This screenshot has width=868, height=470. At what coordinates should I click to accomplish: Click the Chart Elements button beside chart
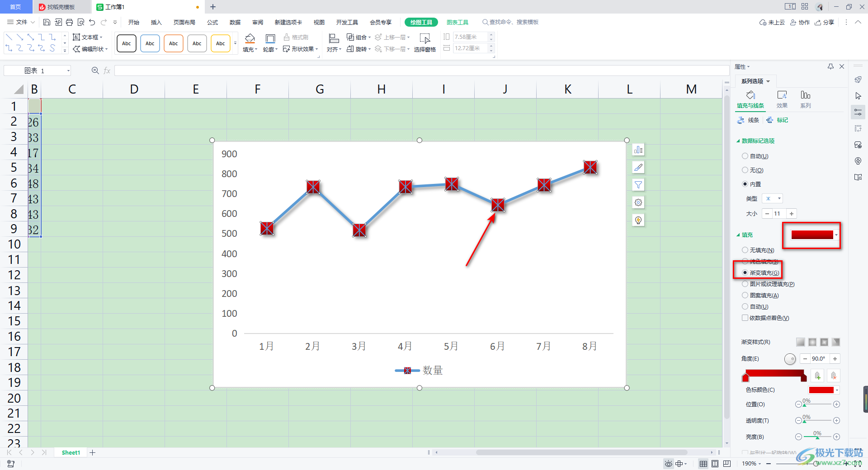coord(638,150)
